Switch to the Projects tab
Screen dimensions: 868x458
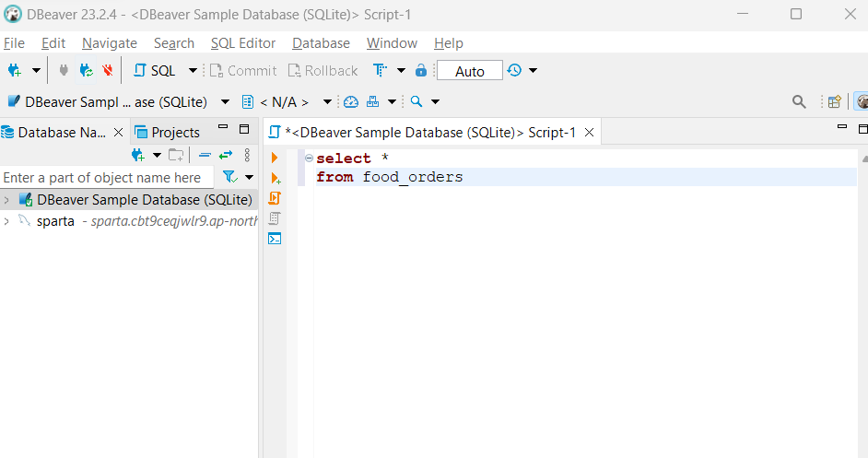168,133
